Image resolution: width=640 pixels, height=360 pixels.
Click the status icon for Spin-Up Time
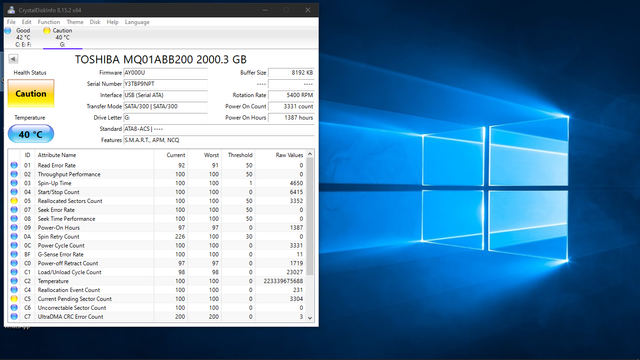point(14,183)
